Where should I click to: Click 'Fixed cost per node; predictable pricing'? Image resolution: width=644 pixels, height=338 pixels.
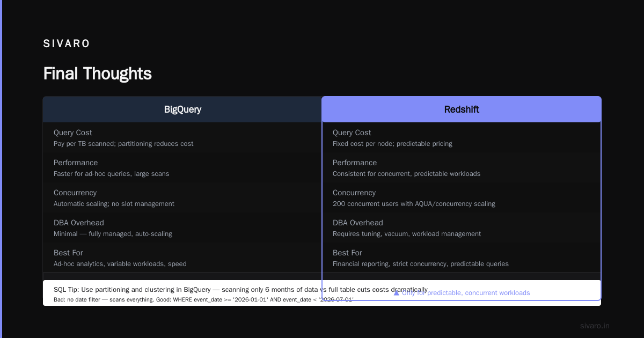(x=392, y=144)
